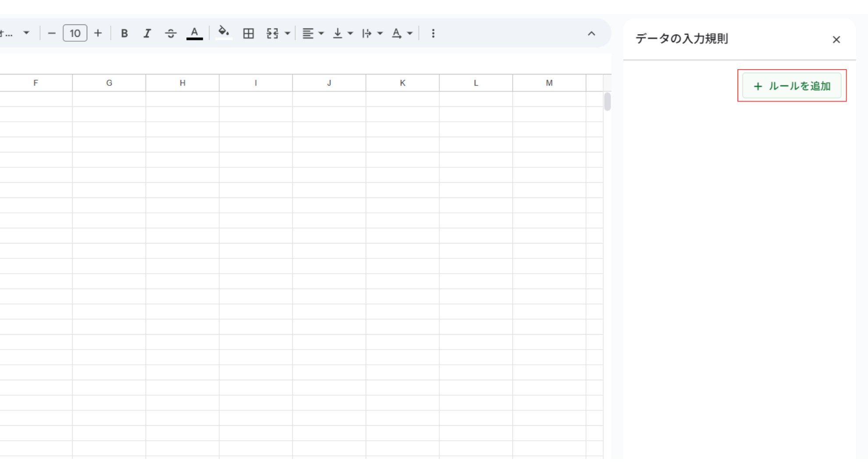
Task: Select column K header
Action: tap(402, 83)
